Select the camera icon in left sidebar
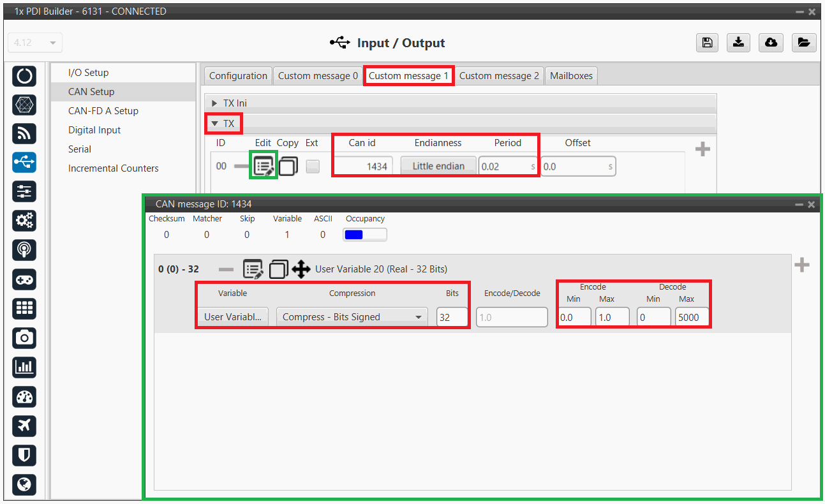 click(24, 337)
